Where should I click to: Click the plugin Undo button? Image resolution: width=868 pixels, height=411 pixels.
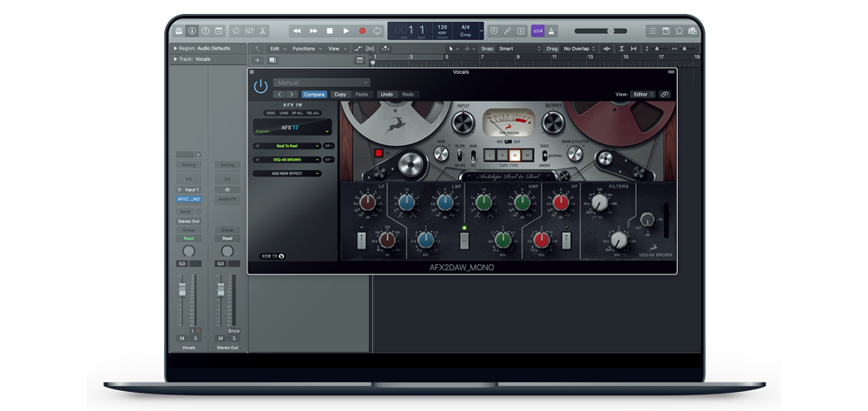tap(387, 94)
